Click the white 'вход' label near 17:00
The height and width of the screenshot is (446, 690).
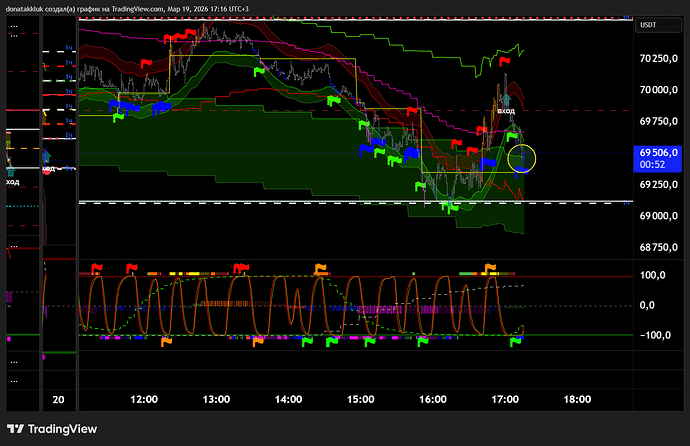505,111
